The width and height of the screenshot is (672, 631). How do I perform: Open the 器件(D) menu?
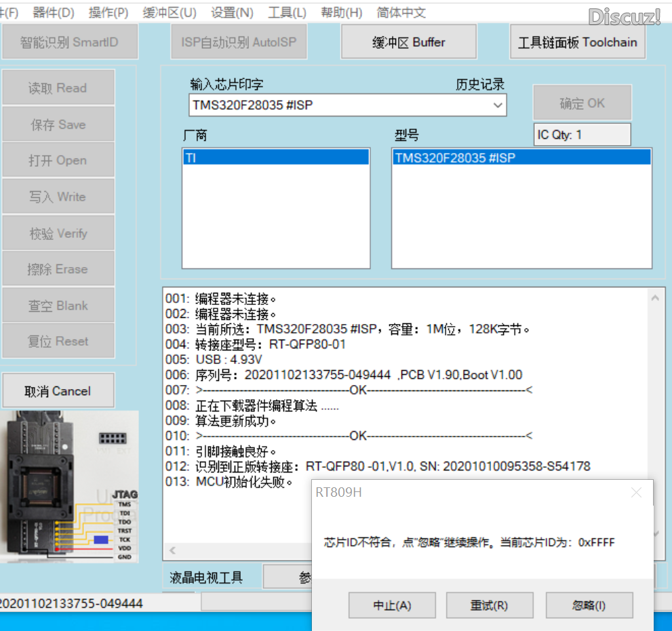coord(54,12)
